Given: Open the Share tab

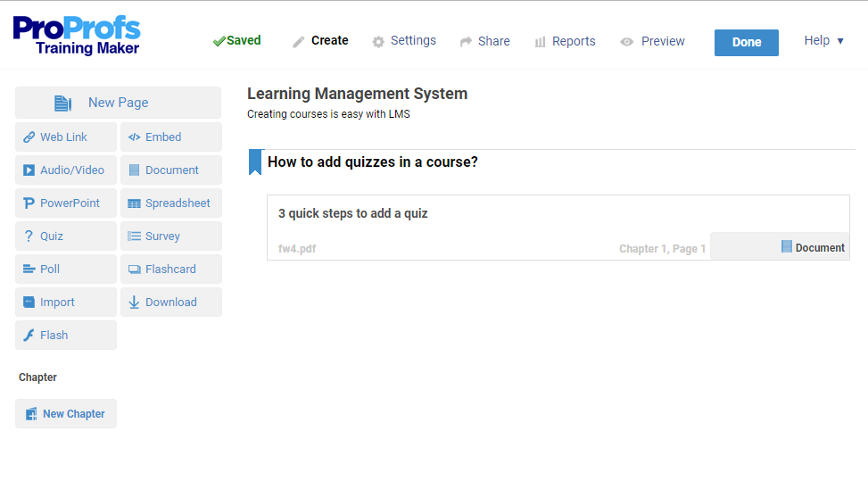Looking at the screenshot, I should [x=484, y=41].
